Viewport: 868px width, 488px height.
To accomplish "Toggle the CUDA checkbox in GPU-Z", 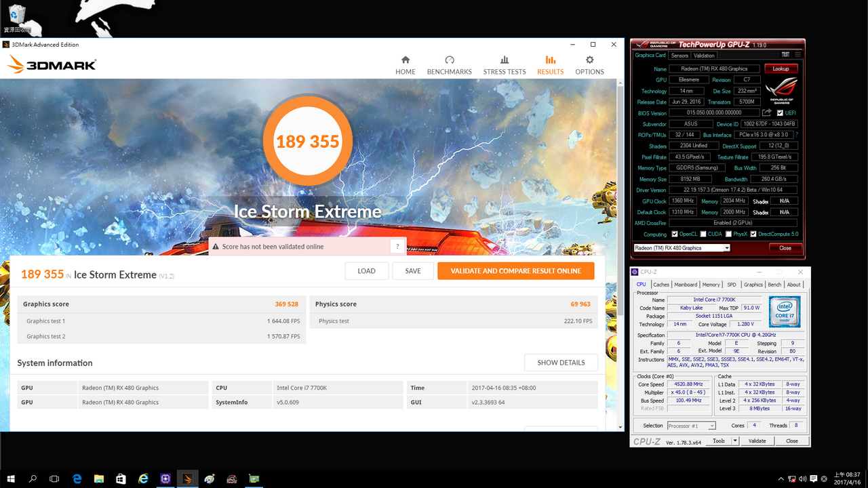I will click(x=702, y=234).
